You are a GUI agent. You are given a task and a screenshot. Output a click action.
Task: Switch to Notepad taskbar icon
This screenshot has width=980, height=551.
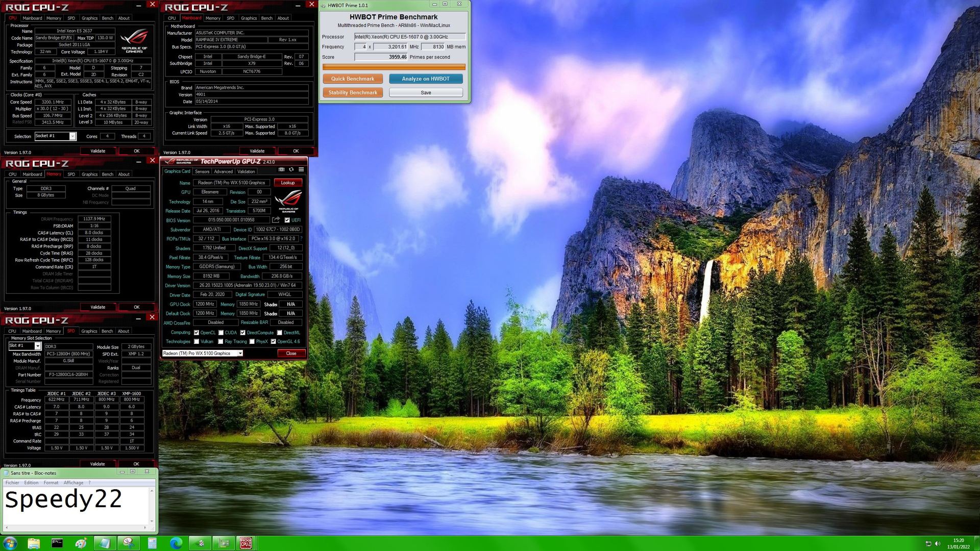(105, 543)
